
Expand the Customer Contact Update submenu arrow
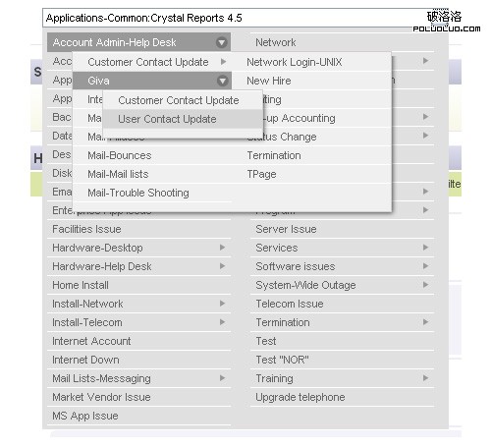[223, 62]
